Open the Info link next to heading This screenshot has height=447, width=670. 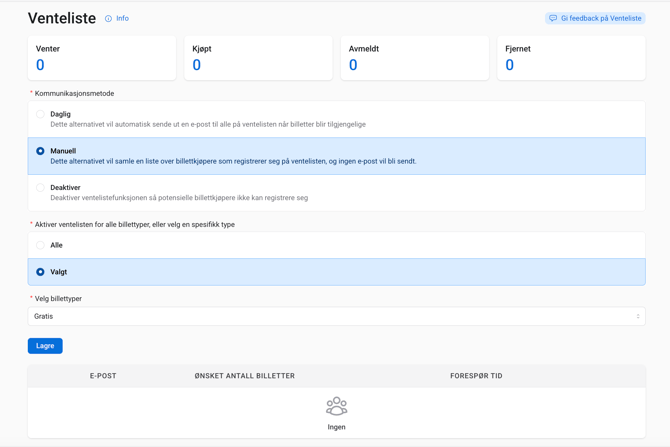click(x=122, y=18)
